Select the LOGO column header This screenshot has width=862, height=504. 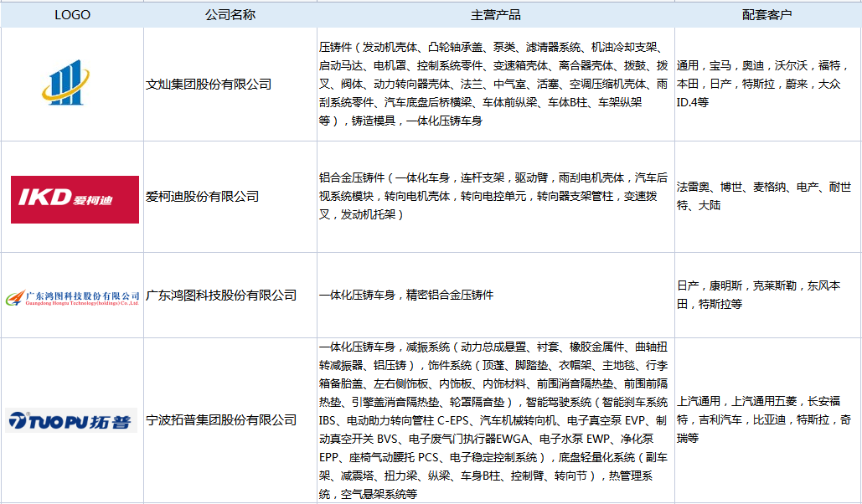click(x=72, y=15)
